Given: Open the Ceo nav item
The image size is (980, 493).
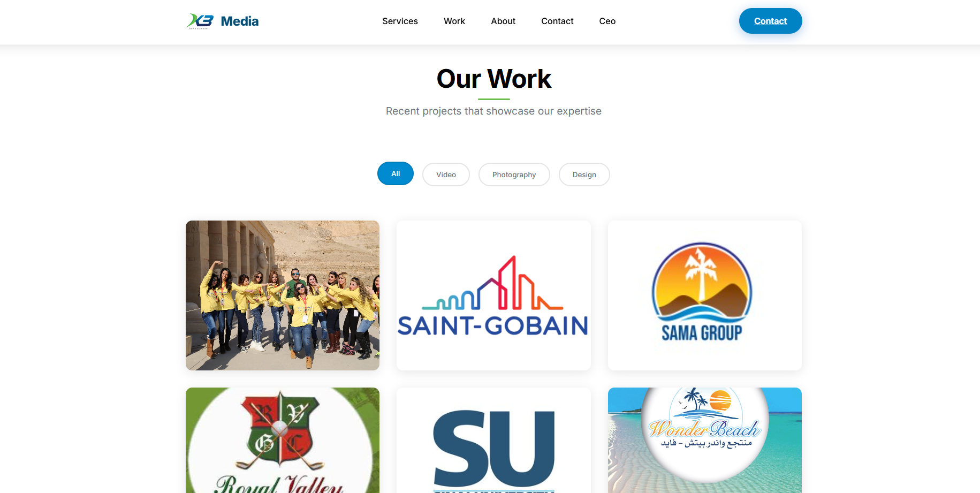Looking at the screenshot, I should click(x=607, y=21).
